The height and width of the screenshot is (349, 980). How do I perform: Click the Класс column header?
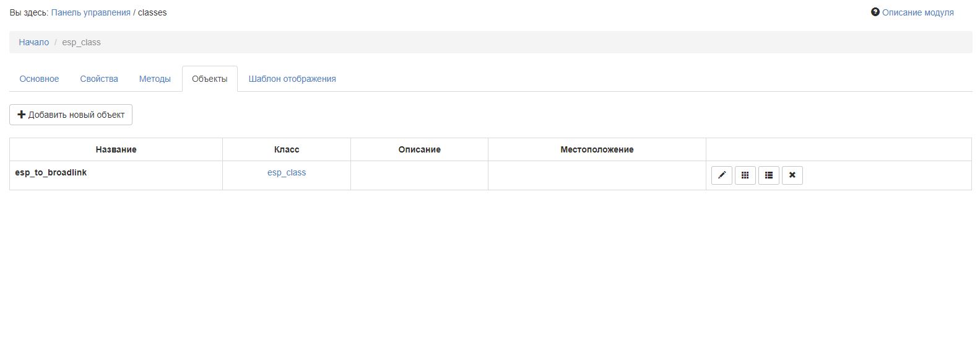pyautogui.click(x=287, y=149)
